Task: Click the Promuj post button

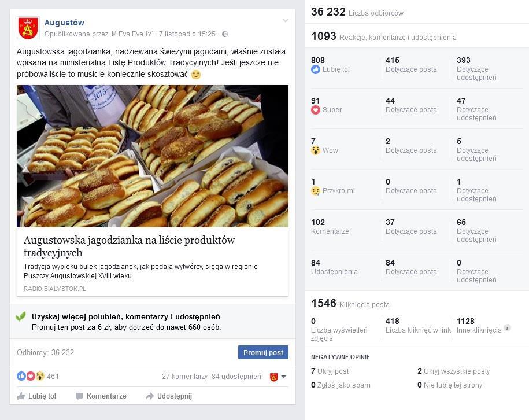Action: (263, 352)
